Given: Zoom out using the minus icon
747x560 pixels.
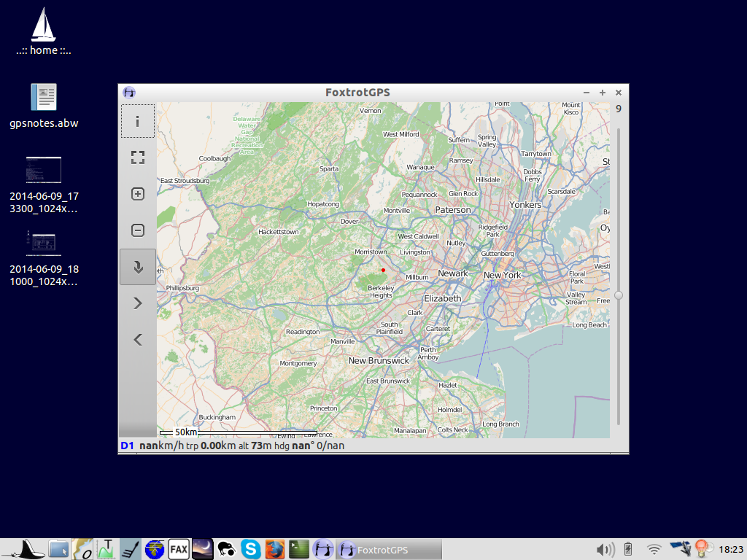Looking at the screenshot, I should (137, 230).
